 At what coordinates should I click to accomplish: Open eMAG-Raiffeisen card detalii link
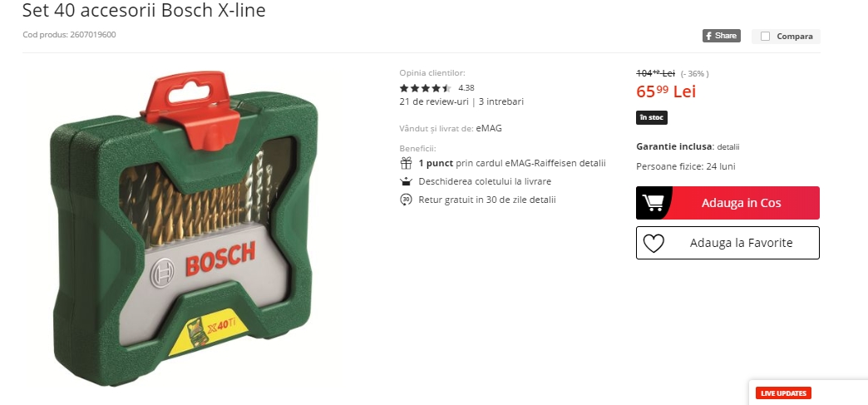point(592,163)
